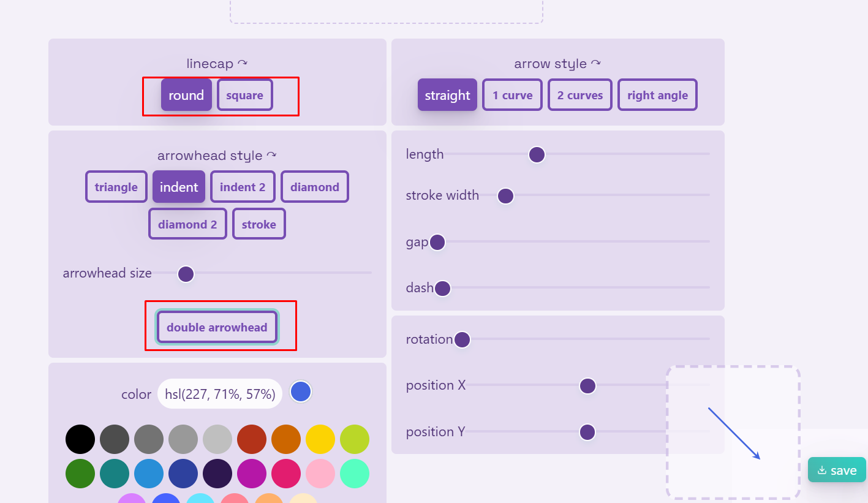Click the hsl color value input field
The width and height of the screenshot is (868, 503).
pyautogui.click(x=220, y=394)
